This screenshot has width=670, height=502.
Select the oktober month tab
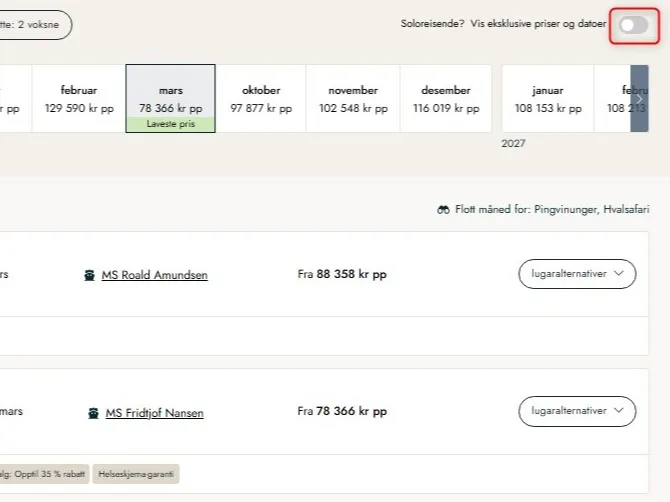tap(261, 98)
